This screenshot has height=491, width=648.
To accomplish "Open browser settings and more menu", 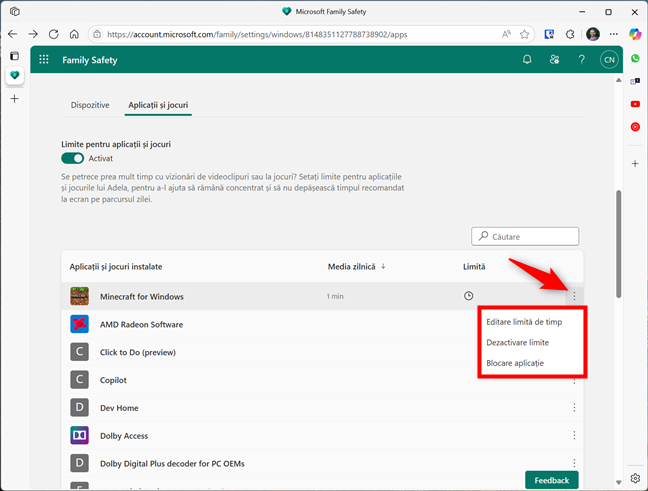I will point(614,34).
